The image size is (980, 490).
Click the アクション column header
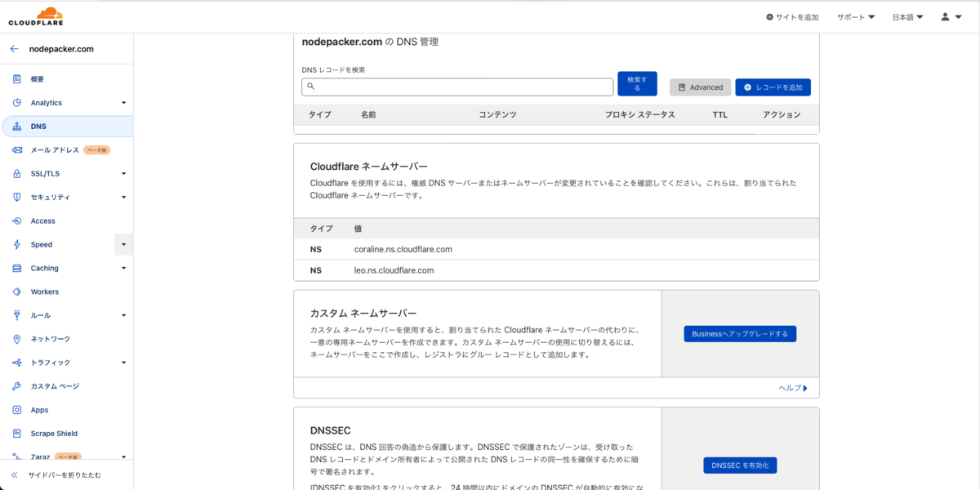pos(782,115)
